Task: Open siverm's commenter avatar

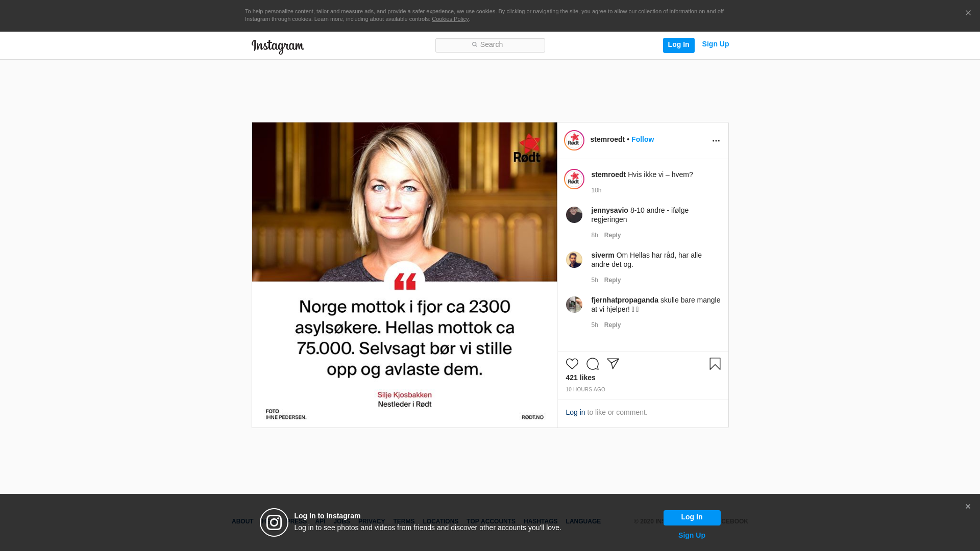Action: point(574,260)
